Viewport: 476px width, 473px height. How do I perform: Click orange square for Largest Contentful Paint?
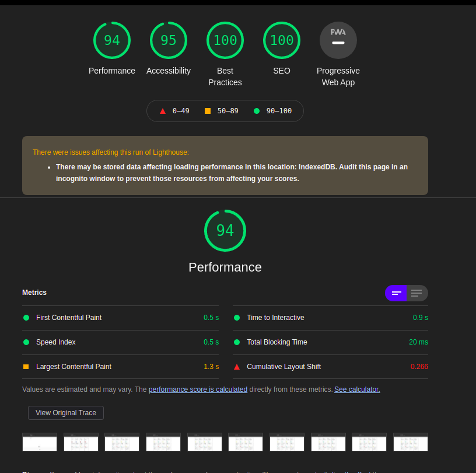pos(26,367)
